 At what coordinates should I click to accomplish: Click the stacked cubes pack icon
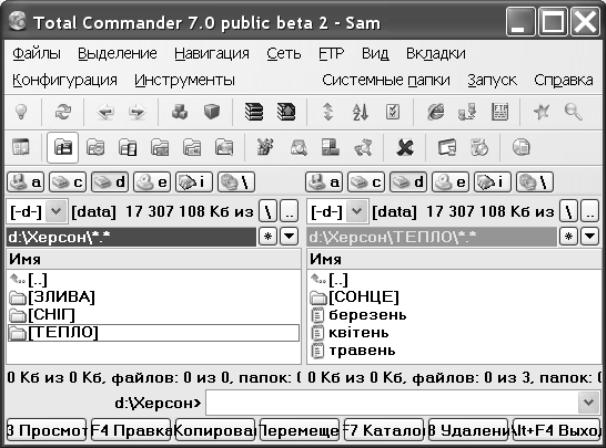coord(180,112)
